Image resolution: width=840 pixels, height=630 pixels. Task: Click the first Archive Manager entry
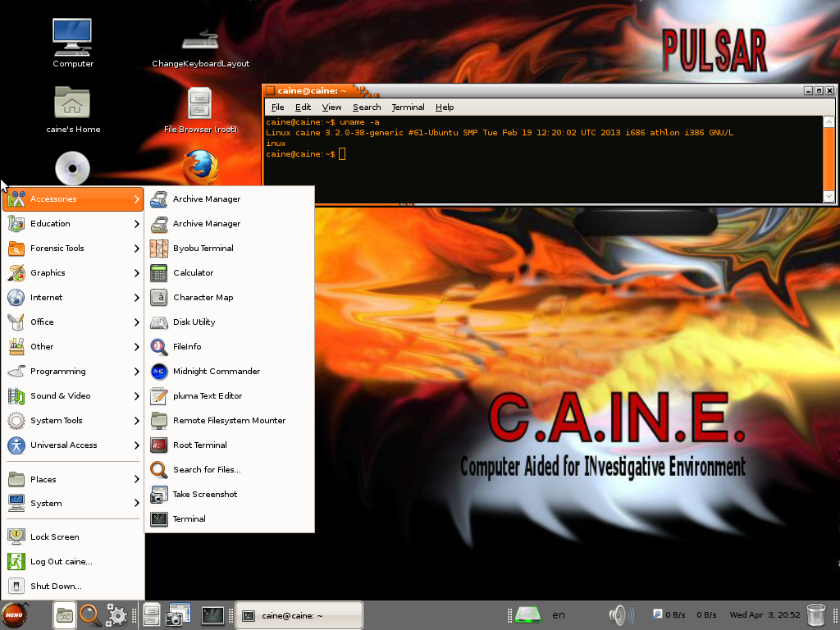230,199
